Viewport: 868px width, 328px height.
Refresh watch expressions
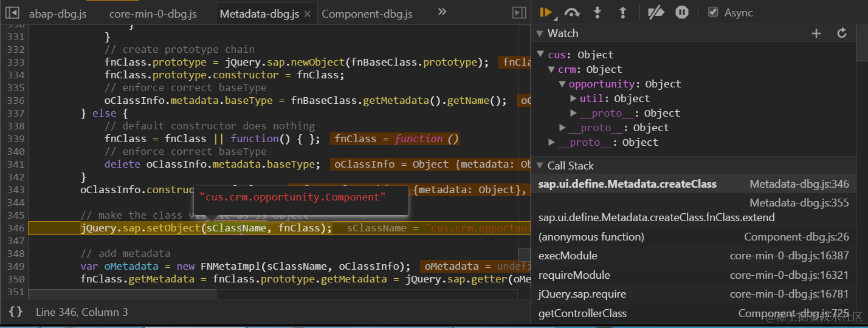tap(842, 33)
